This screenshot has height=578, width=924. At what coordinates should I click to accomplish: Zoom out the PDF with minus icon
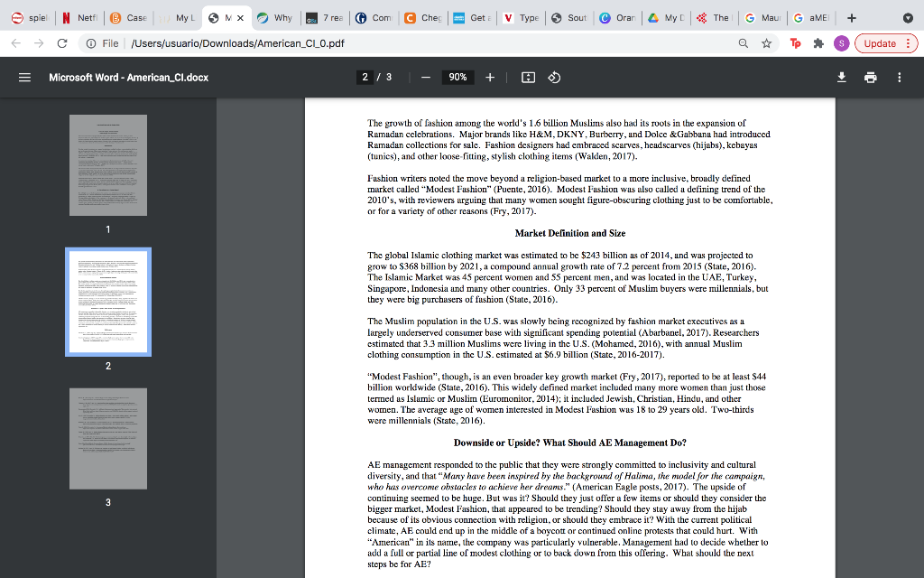click(x=425, y=77)
